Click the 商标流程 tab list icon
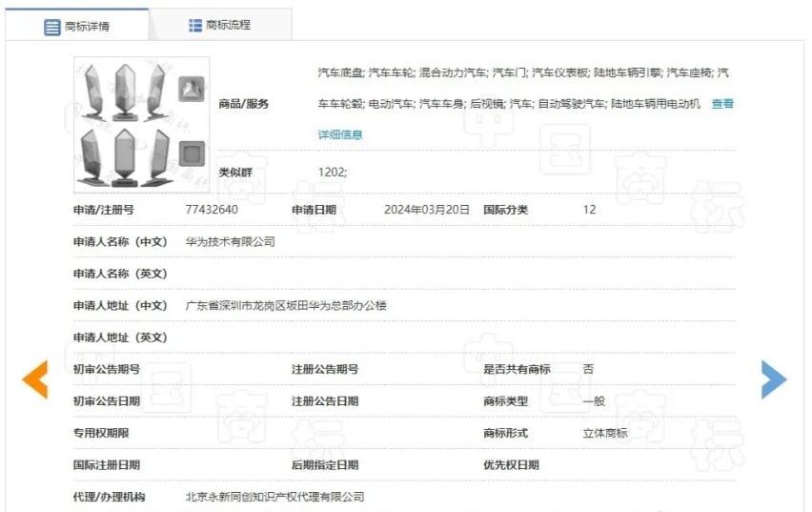812x512 pixels. tap(195, 25)
